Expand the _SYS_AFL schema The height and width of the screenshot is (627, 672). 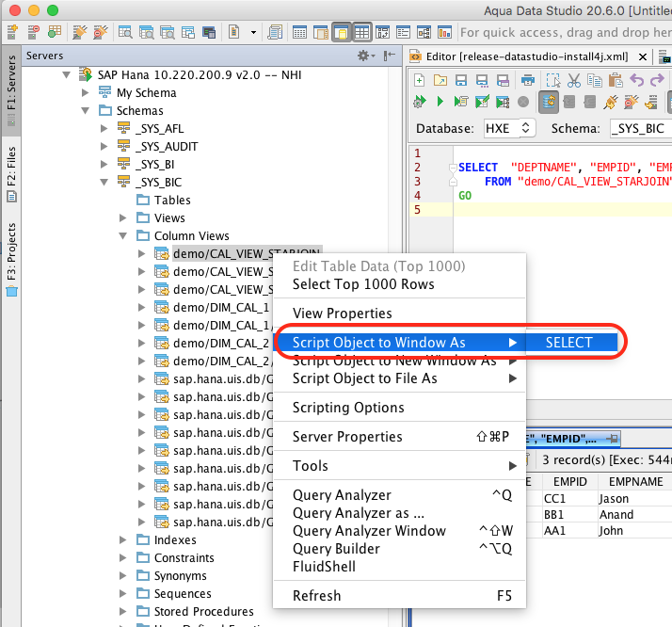tap(104, 129)
